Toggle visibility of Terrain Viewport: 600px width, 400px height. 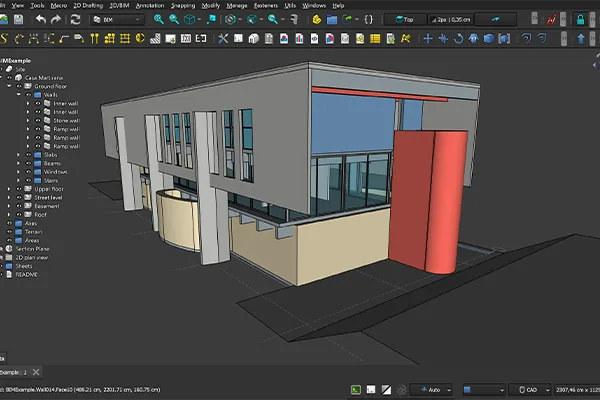pyautogui.click(x=9, y=232)
